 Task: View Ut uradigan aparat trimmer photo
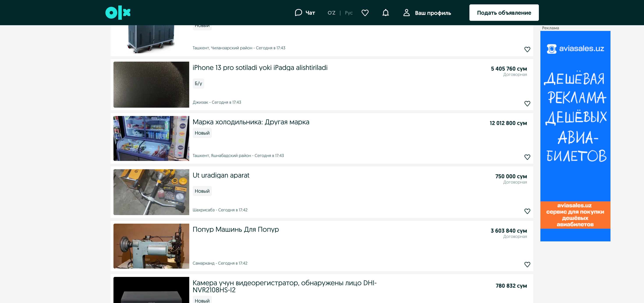click(x=151, y=192)
